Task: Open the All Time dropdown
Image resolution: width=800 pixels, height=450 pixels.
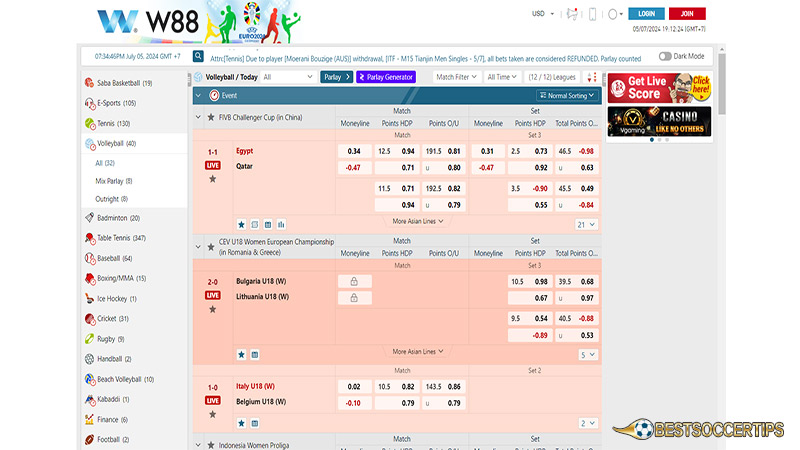Action: (x=502, y=77)
